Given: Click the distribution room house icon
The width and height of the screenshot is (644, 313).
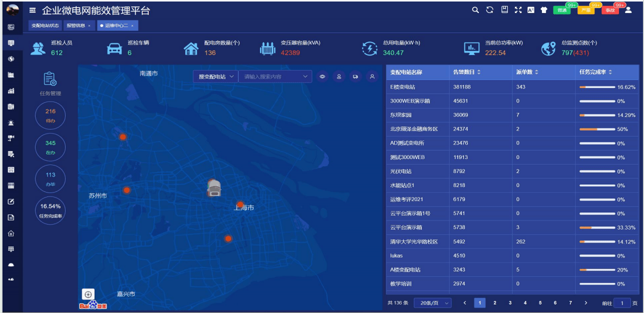Looking at the screenshot, I should coord(191,48).
